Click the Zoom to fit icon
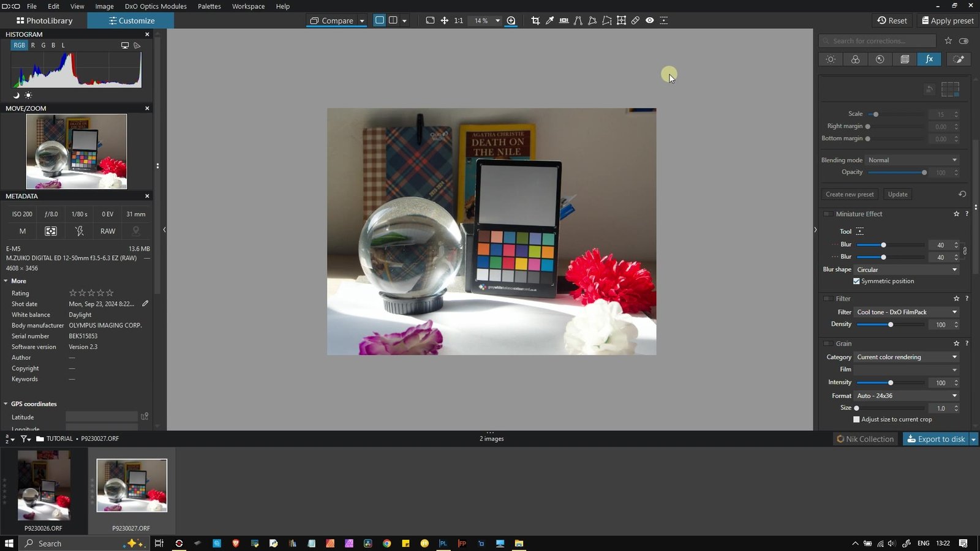Image resolution: width=980 pixels, height=551 pixels. [430, 20]
